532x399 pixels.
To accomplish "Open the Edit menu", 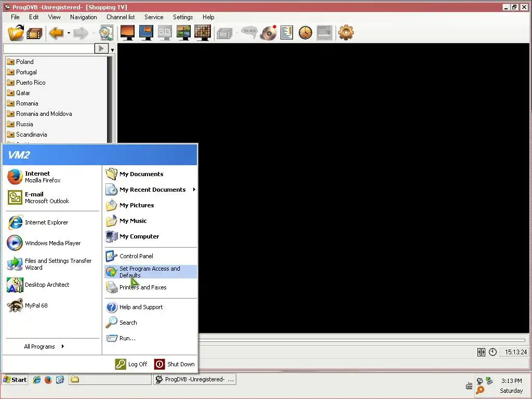I will (x=34, y=17).
